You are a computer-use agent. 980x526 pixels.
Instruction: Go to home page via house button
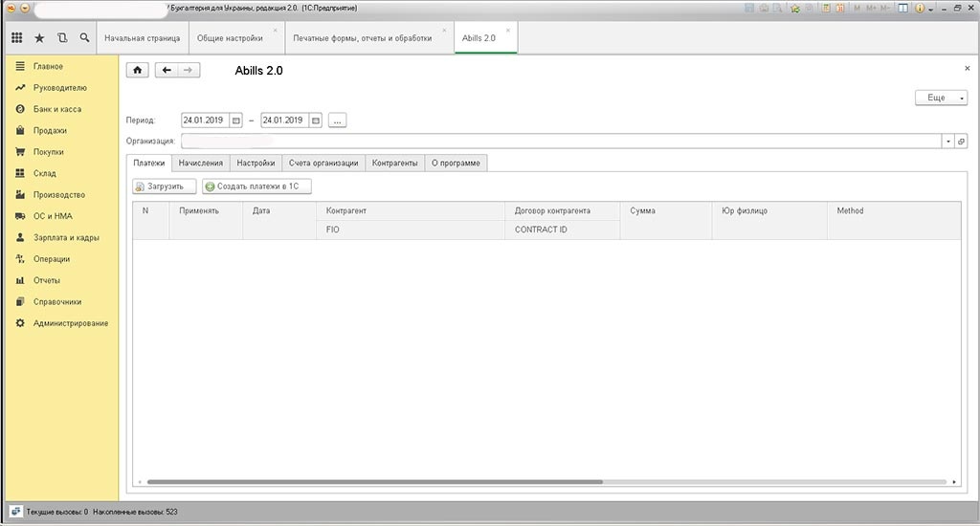pyautogui.click(x=138, y=70)
